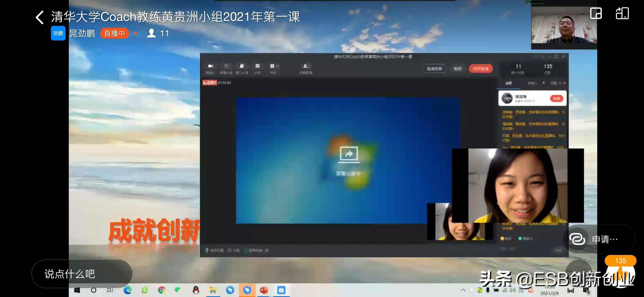The width and height of the screenshot is (644, 297).
Task: Click the 说点什么吧 comment input field
Action: [81, 274]
